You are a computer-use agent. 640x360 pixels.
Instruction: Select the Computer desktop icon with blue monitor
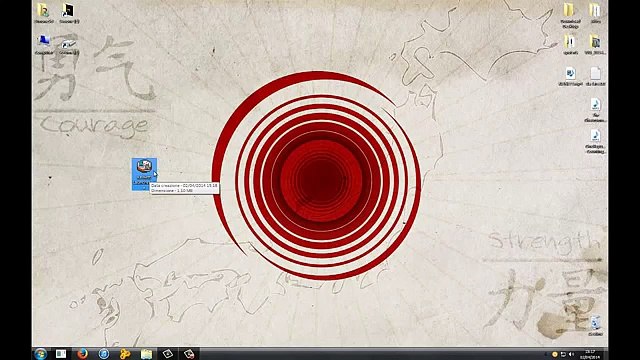[x=44, y=44]
